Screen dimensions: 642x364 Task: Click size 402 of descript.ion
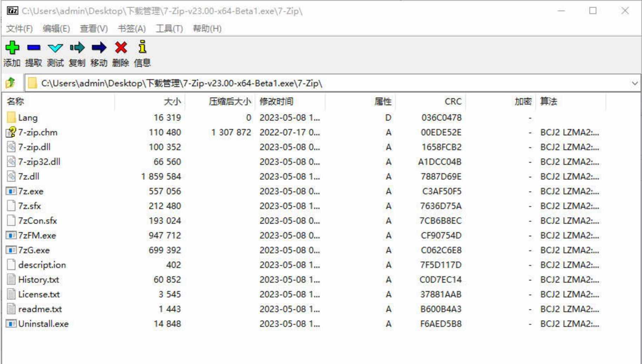point(173,265)
